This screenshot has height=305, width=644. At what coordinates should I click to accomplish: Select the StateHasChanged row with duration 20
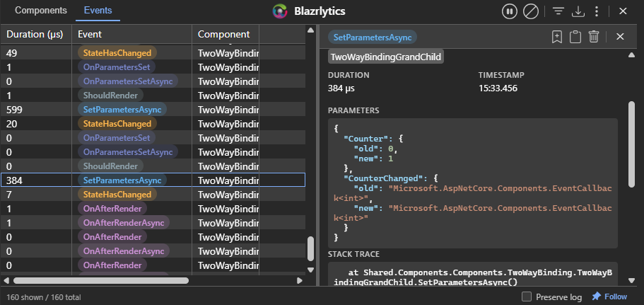(x=153, y=124)
